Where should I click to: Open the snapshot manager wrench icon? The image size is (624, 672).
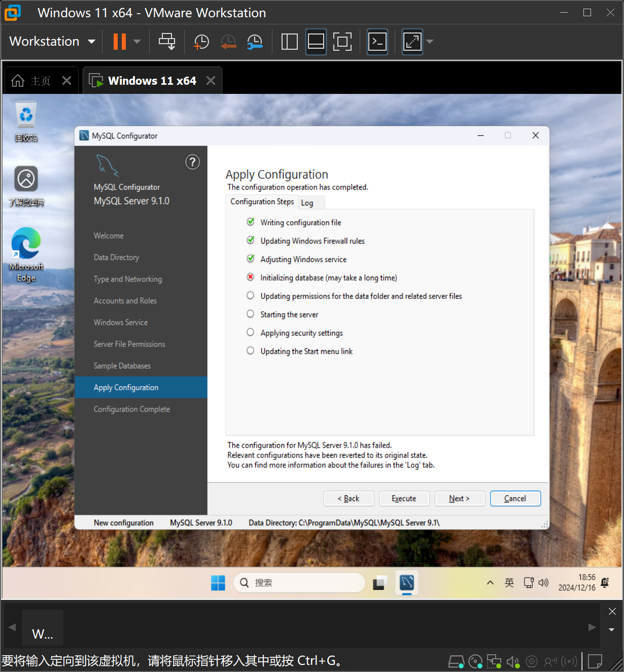coord(255,42)
